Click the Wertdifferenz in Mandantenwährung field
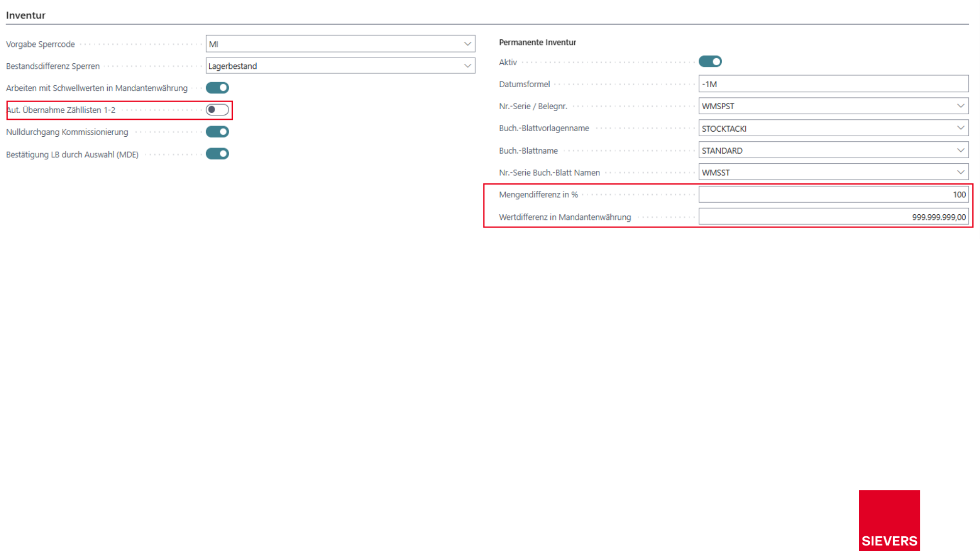Viewport: 980px width, 551px height. [834, 217]
